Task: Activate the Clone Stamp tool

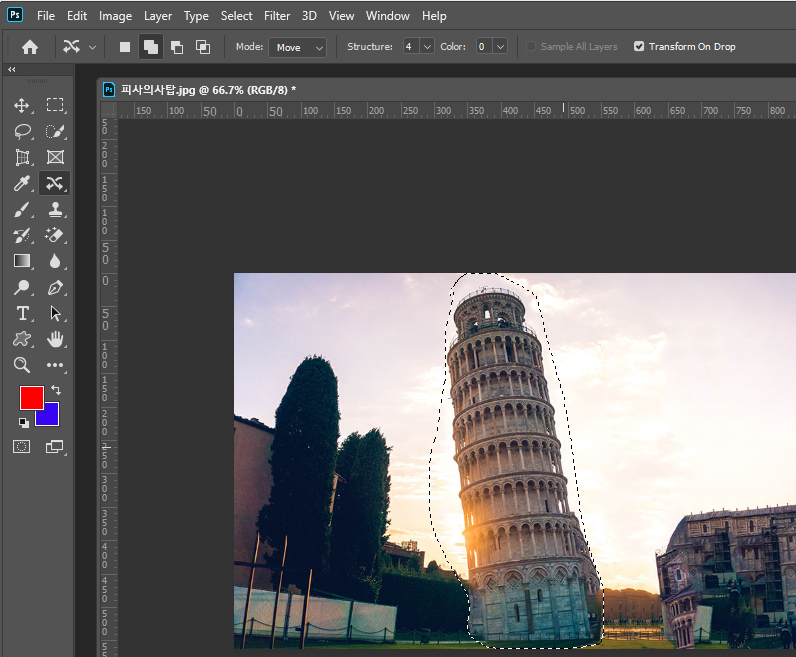Action: (x=55, y=209)
